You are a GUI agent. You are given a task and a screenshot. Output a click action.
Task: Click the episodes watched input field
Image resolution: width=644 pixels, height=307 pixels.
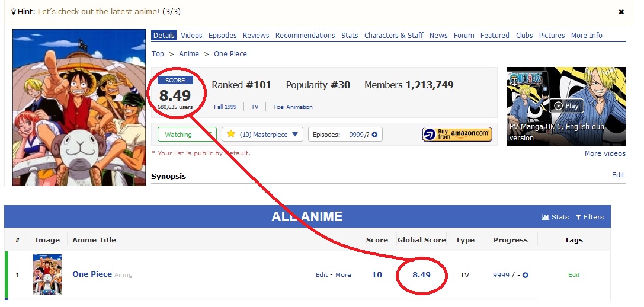coord(356,135)
